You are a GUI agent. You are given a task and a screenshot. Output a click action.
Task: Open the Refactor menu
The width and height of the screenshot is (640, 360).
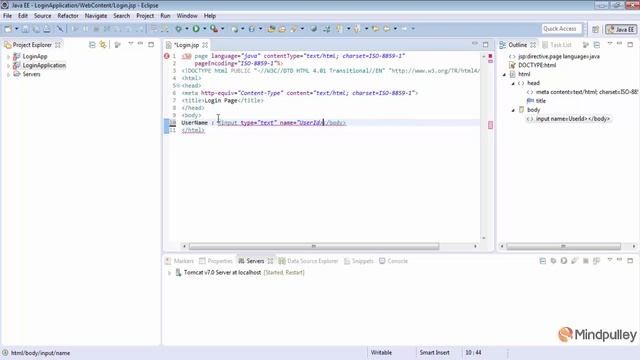click(68, 16)
